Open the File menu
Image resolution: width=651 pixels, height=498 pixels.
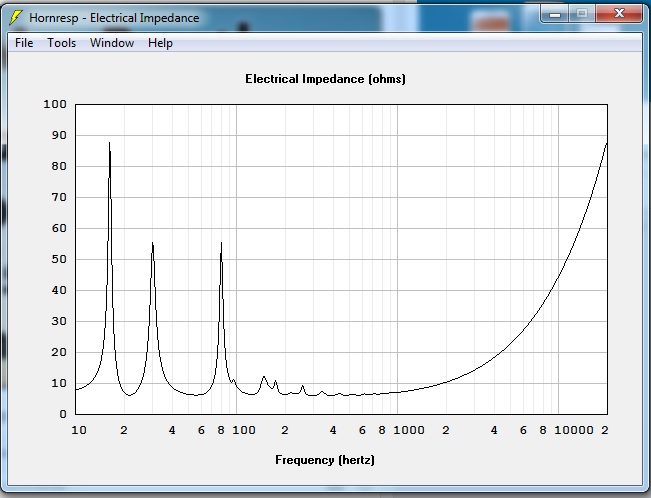(x=24, y=43)
